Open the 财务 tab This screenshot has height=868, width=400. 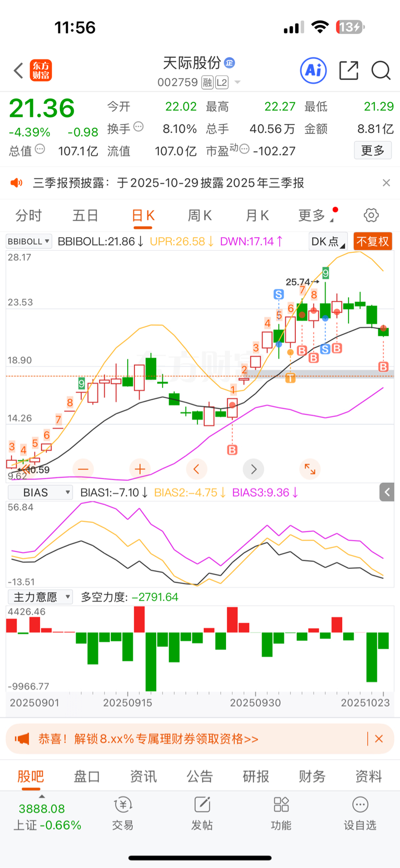(312, 776)
